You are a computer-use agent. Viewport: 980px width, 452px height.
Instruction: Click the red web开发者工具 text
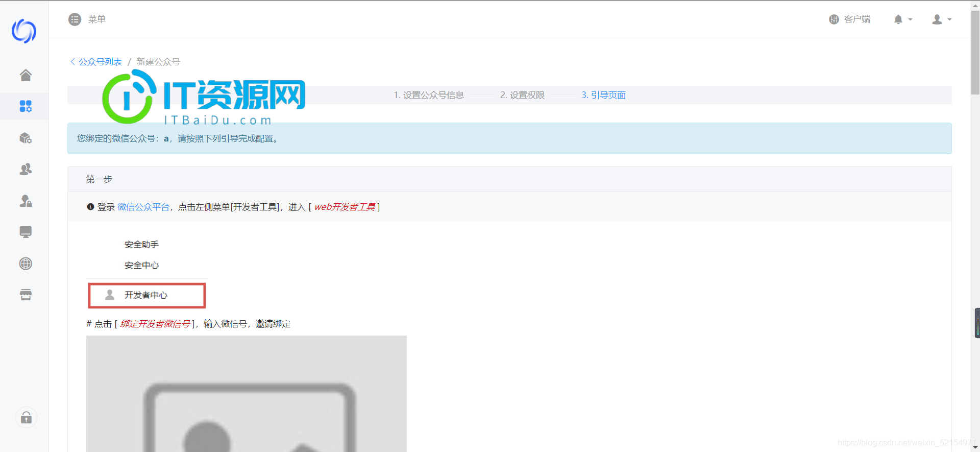(x=345, y=207)
